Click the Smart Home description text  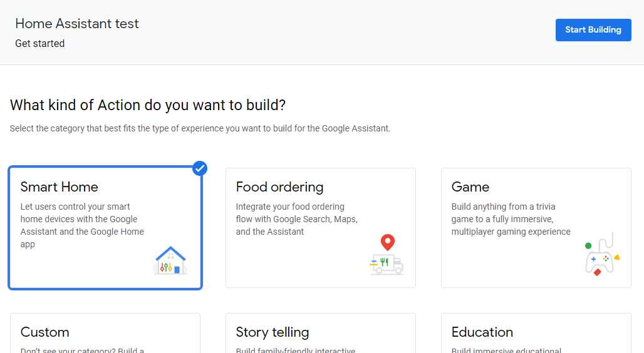[x=82, y=225]
